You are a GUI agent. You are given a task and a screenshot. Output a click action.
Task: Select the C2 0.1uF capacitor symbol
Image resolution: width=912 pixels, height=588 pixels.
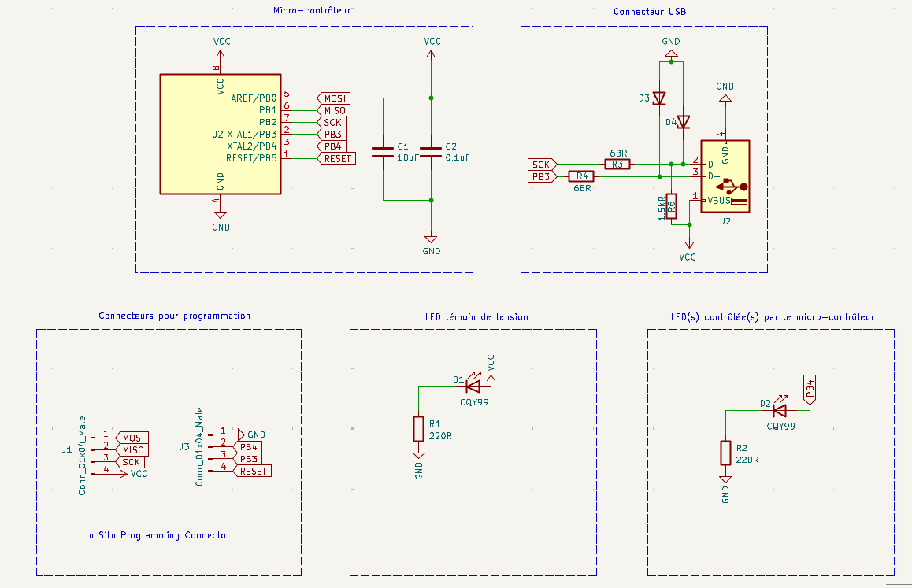click(431, 153)
